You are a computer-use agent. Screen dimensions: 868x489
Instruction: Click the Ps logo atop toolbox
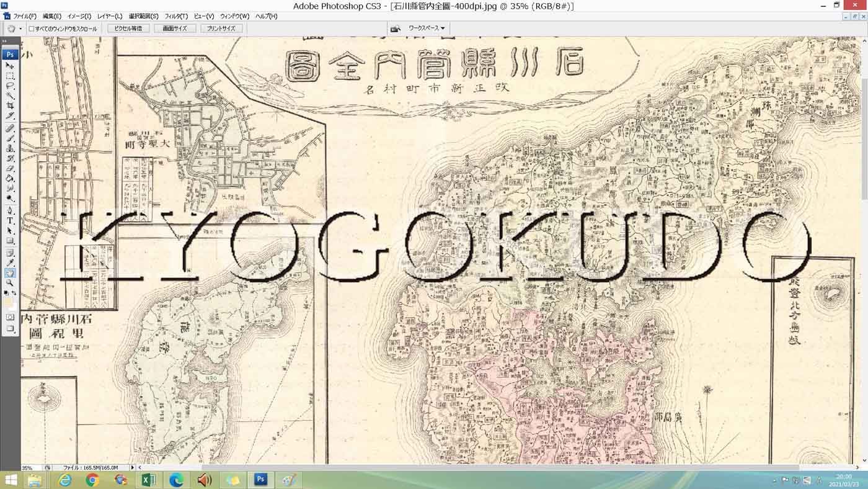[10, 55]
